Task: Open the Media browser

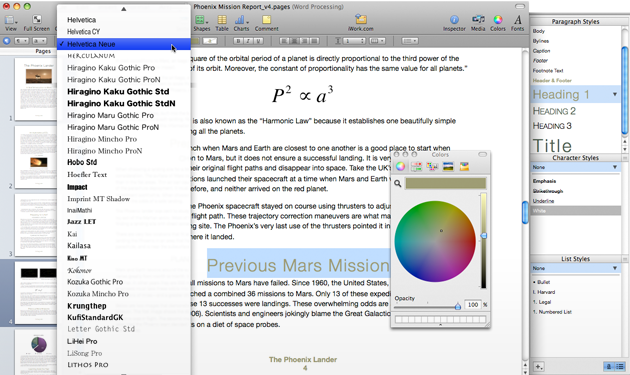Action: 478,23
